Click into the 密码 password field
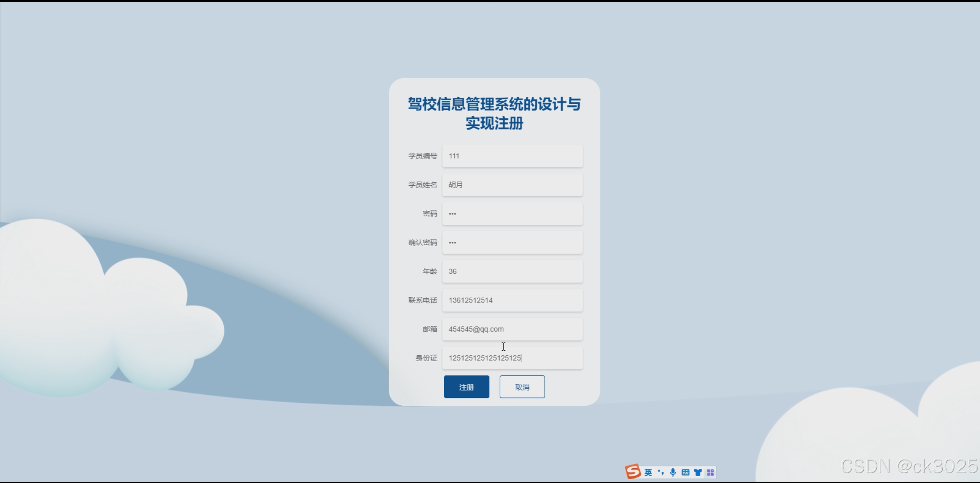This screenshot has width=980, height=483. [x=512, y=214]
